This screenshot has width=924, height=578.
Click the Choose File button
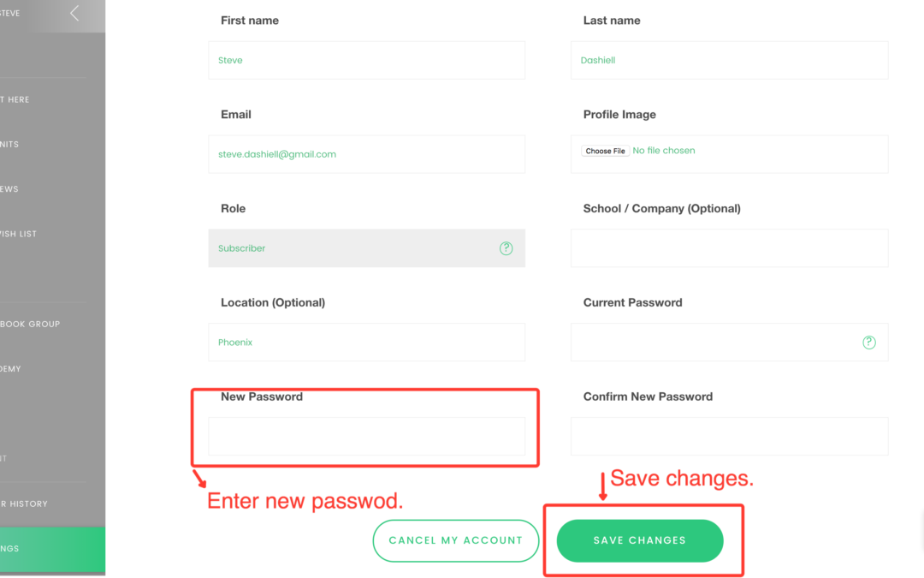coord(605,152)
